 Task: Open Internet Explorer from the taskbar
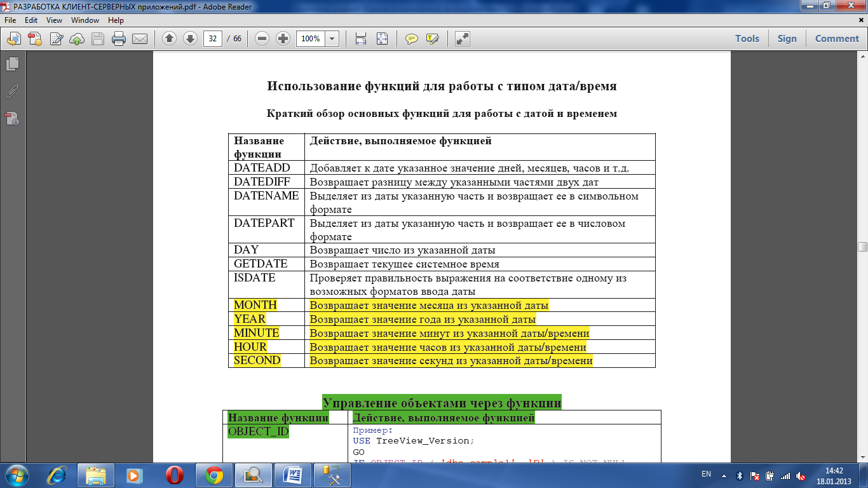tap(57, 475)
